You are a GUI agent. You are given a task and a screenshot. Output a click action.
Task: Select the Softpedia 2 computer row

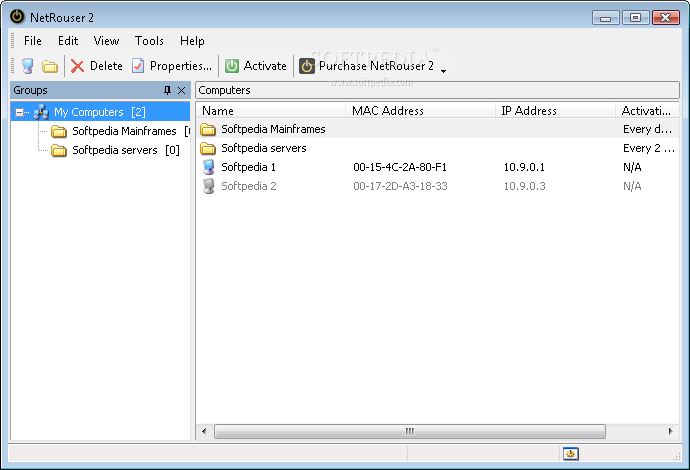point(437,186)
